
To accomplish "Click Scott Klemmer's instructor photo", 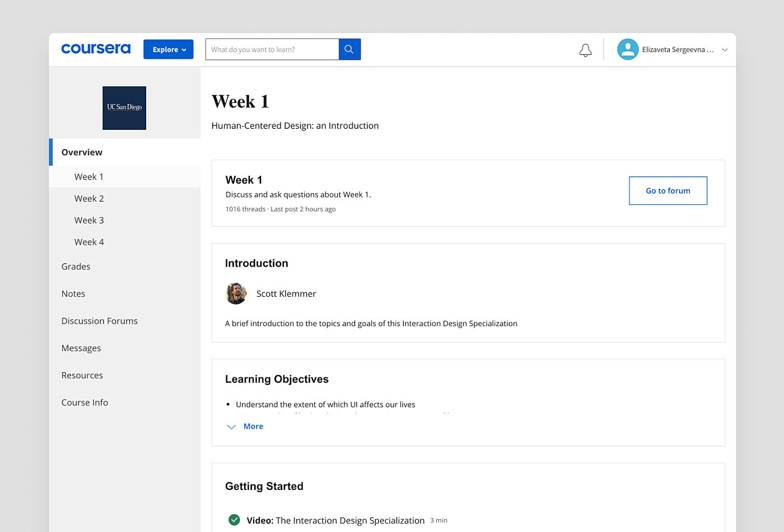I will point(236,293).
